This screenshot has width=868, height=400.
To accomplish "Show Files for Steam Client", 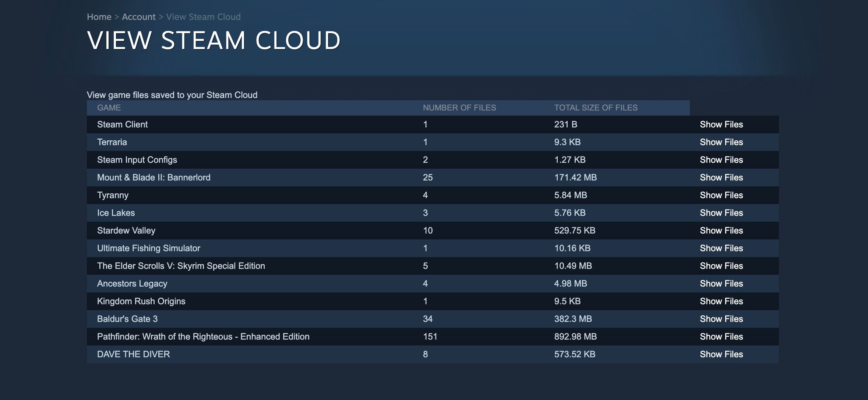I will pos(721,124).
